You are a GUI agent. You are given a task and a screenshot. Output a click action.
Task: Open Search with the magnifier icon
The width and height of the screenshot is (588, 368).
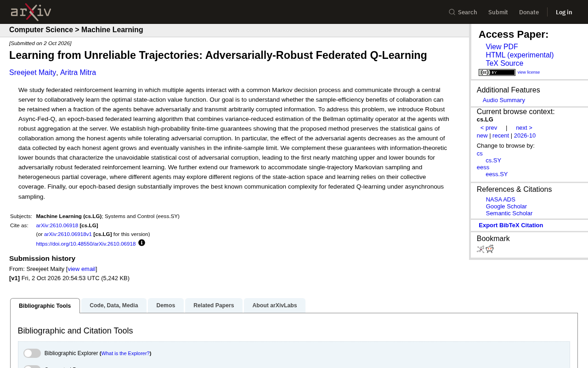[x=463, y=12]
